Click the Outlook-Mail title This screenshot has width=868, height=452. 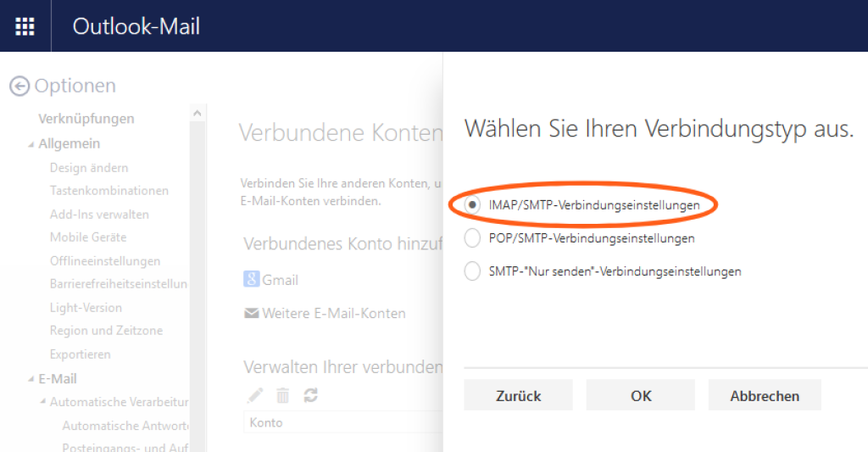tap(136, 26)
